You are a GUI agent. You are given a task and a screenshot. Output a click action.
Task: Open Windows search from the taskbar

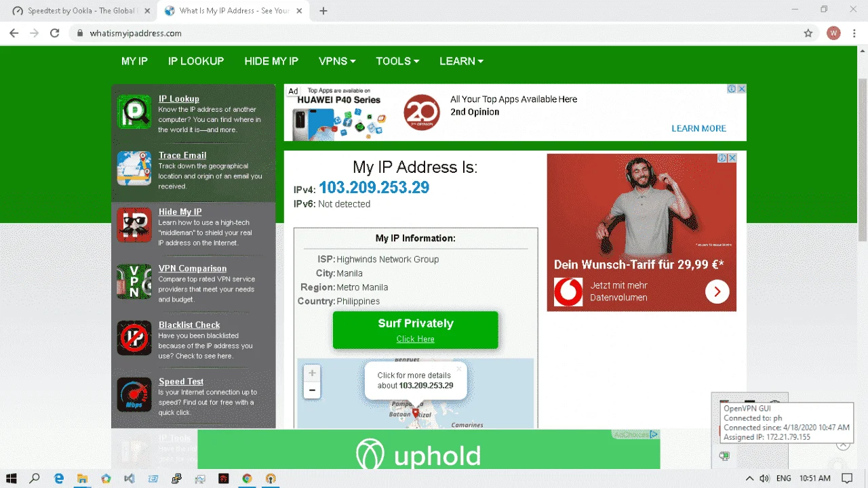click(x=35, y=479)
